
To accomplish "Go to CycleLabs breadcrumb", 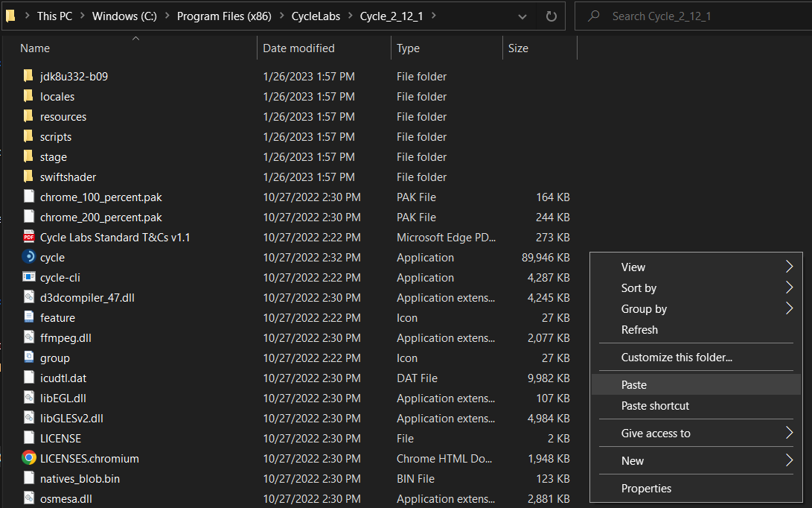I will [316, 16].
